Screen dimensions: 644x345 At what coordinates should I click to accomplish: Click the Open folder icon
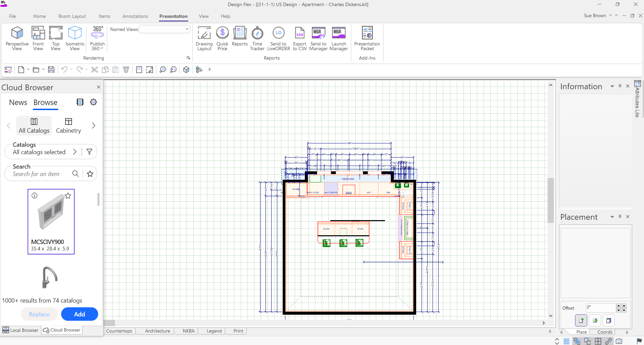pyautogui.click(x=36, y=70)
